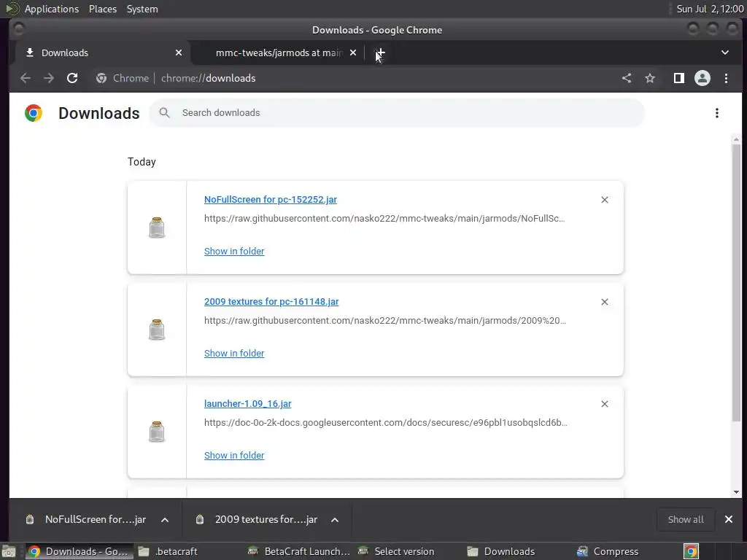Bookmark this tab with the star icon
747x560 pixels.
coord(650,78)
